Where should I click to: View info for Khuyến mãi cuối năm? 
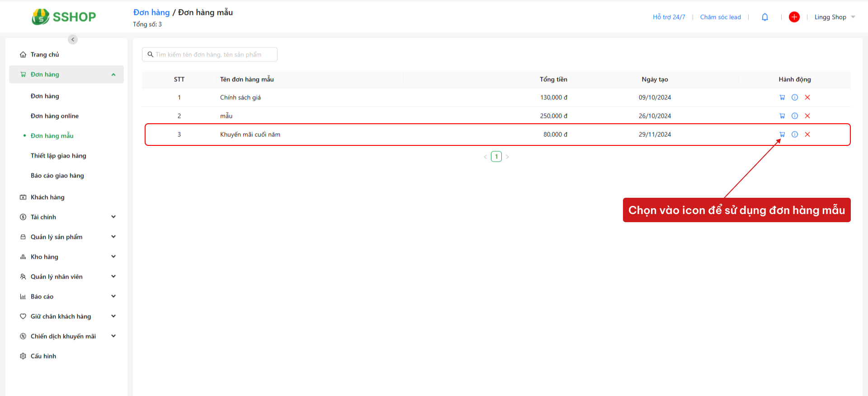pos(795,135)
